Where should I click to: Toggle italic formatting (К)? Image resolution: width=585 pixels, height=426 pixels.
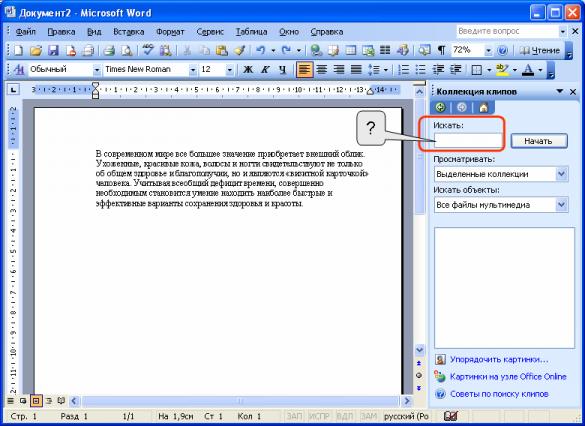(x=265, y=70)
